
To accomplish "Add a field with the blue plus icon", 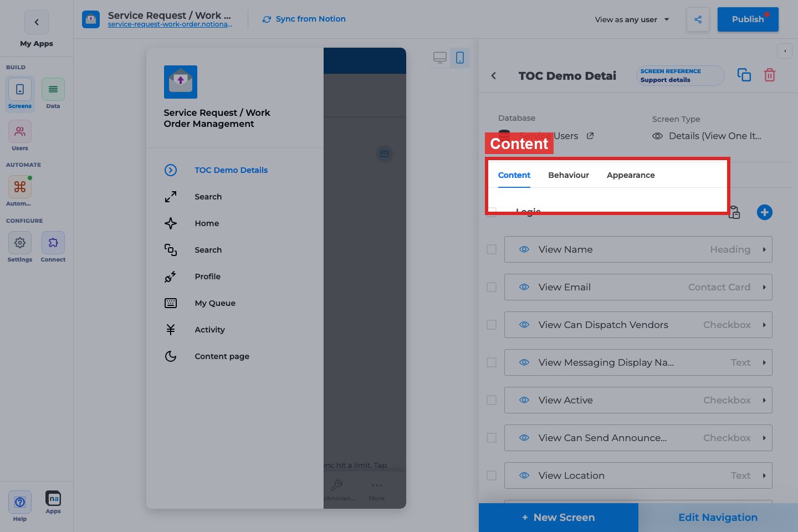I will [765, 212].
